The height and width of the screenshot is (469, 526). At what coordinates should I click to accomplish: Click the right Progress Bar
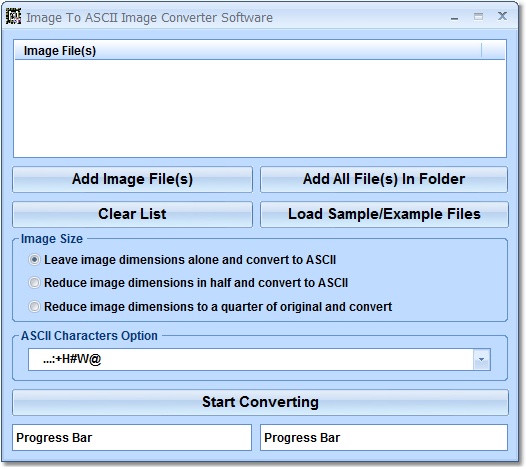click(384, 437)
